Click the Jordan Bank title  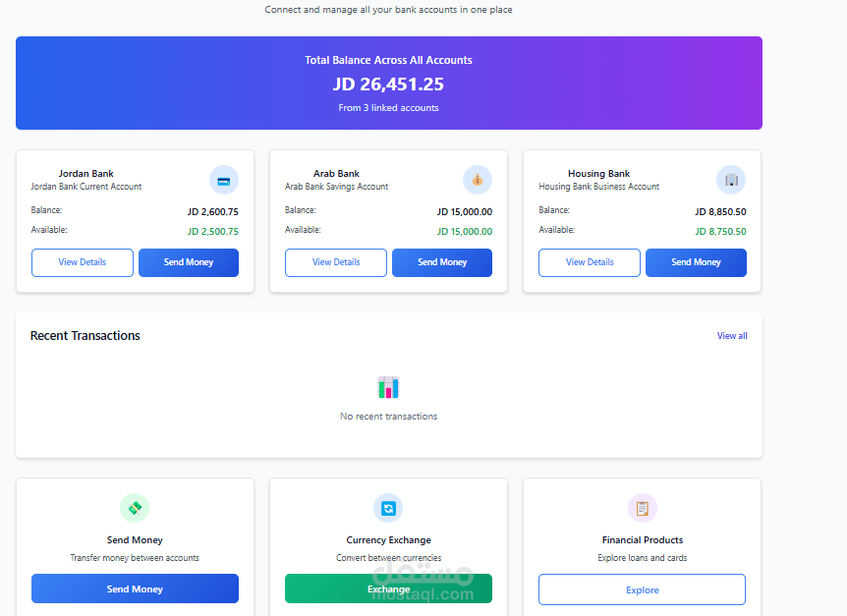point(85,173)
